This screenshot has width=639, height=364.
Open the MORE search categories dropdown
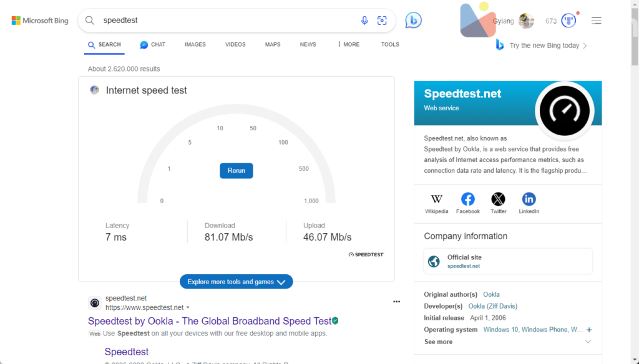(348, 45)
